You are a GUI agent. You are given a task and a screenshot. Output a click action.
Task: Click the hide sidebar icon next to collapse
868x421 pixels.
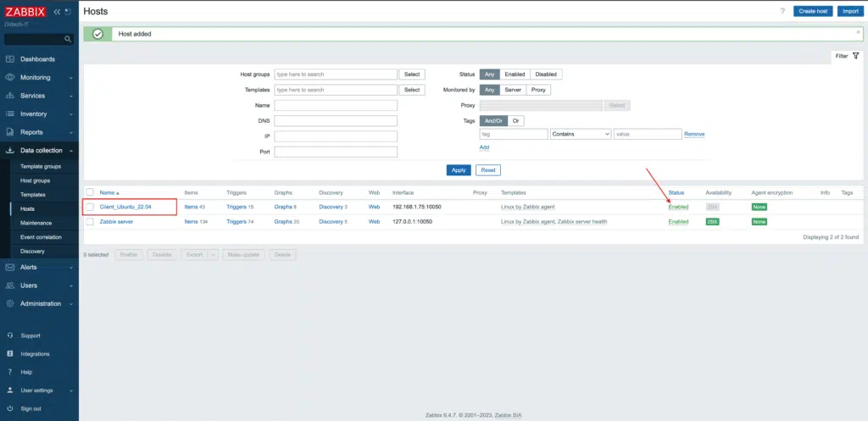tap(68, 12)
